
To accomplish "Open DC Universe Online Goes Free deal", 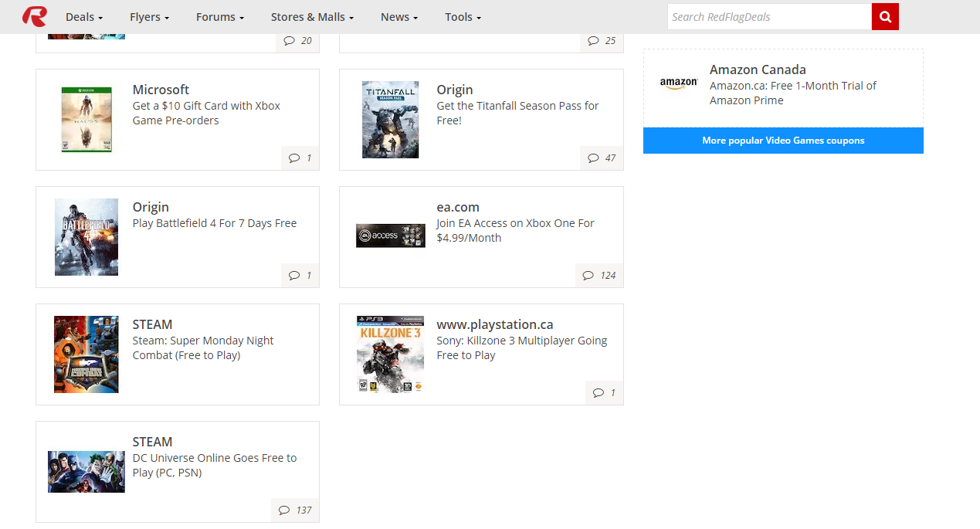I will (215, 465).
